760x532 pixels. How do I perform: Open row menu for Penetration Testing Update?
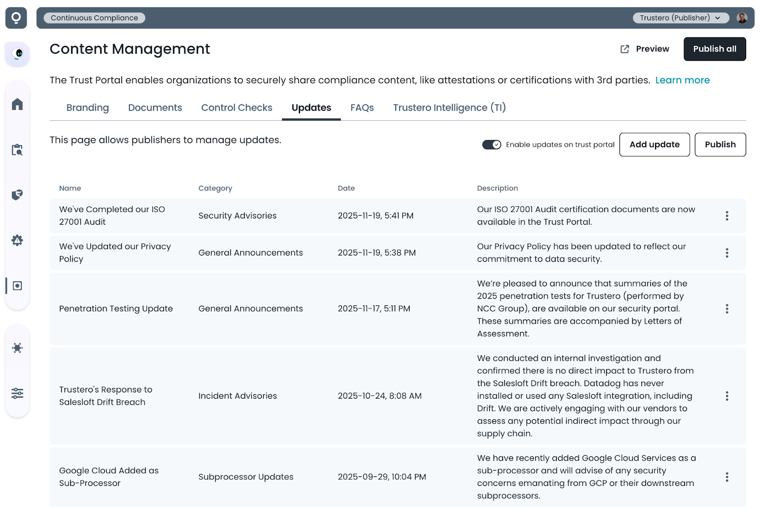(x=727, y=309)
